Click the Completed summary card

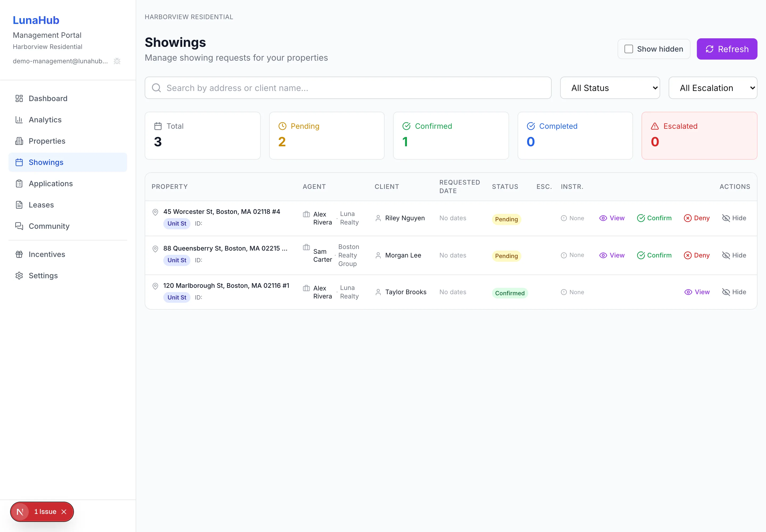click(x=575, y=136)
